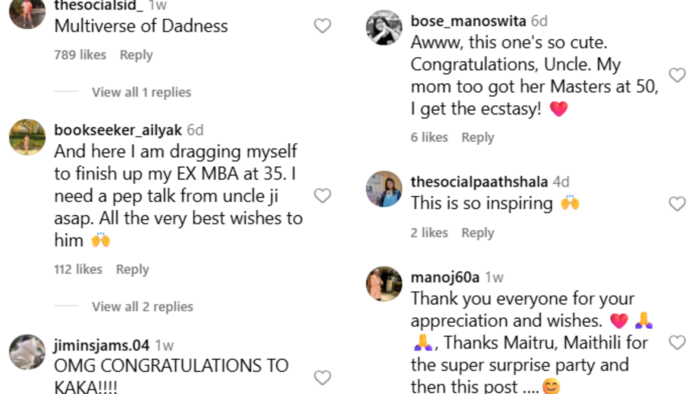This screenshot has width=700, height=394.
Task: Expand 'View all 1 replies' thread
Action: tap(142, 92)
